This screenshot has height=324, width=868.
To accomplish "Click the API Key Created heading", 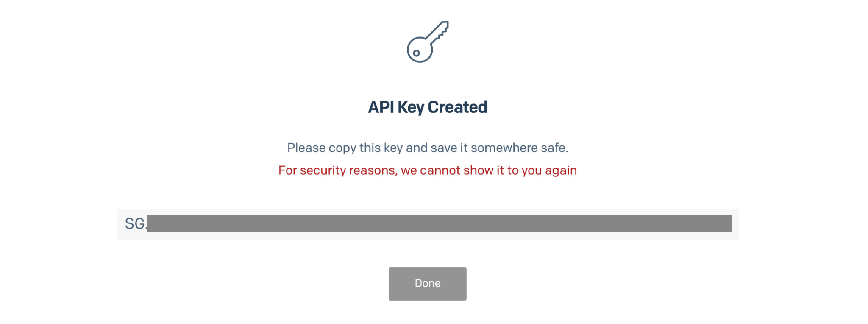I will pyautogui.click(x=427, y=107).
